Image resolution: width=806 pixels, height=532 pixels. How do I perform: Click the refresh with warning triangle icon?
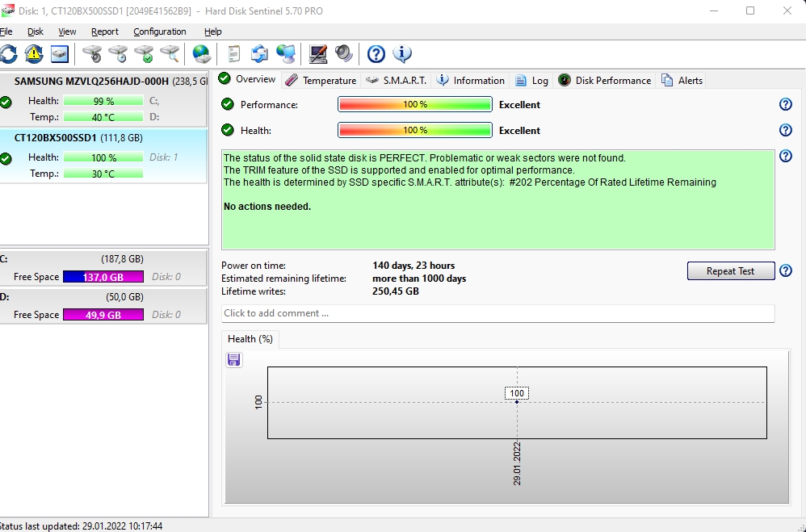click(x=34, y=53)
